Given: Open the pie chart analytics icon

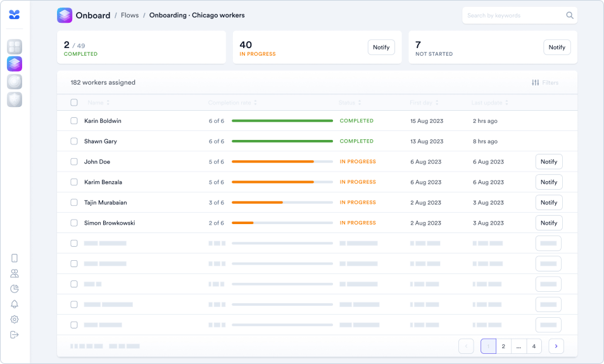Looking at the screenshot, I should point(15,289).
